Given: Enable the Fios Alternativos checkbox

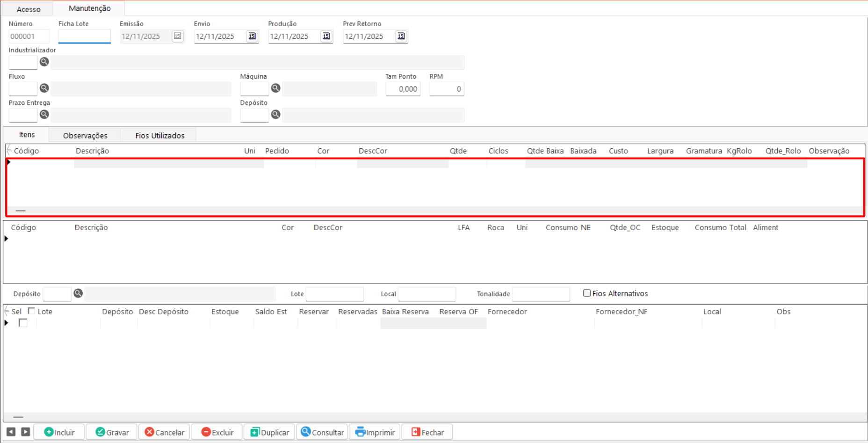Looking at the screenshot, I should click(x=587, y=293).
